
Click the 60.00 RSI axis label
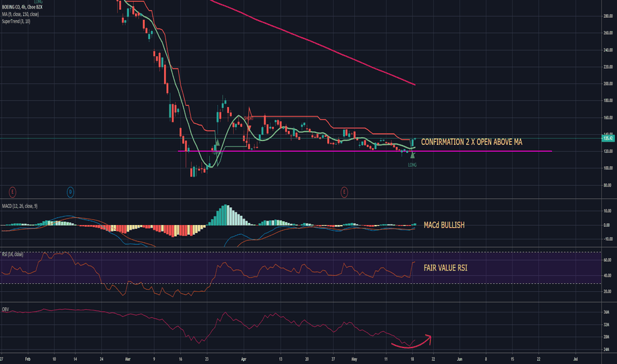click(x=607, y=260)
